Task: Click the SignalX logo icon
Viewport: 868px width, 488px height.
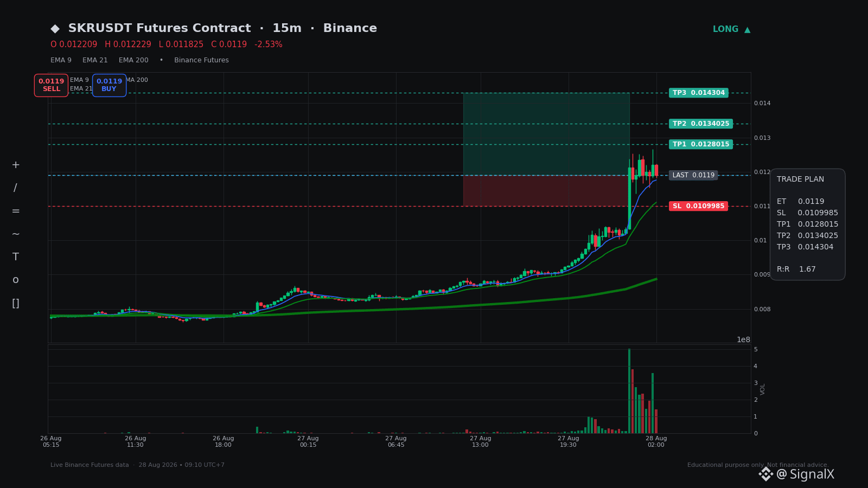Action: (x=765, y=474)
